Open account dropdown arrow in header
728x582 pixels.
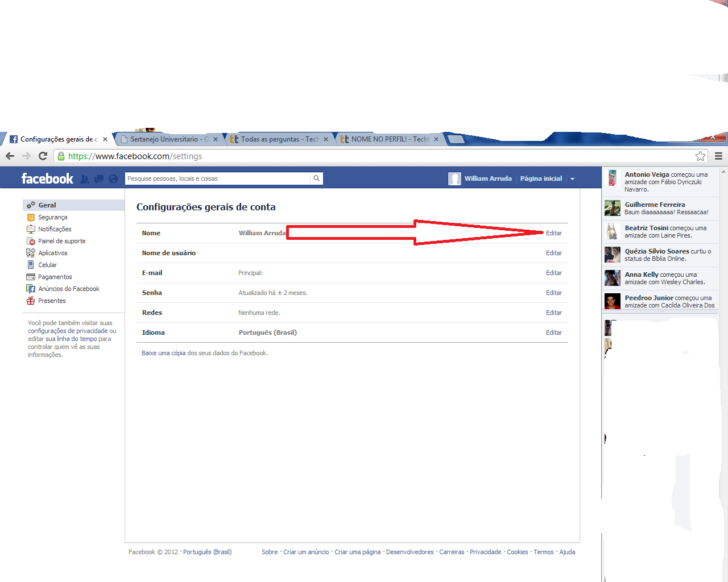tap(572, 179)
